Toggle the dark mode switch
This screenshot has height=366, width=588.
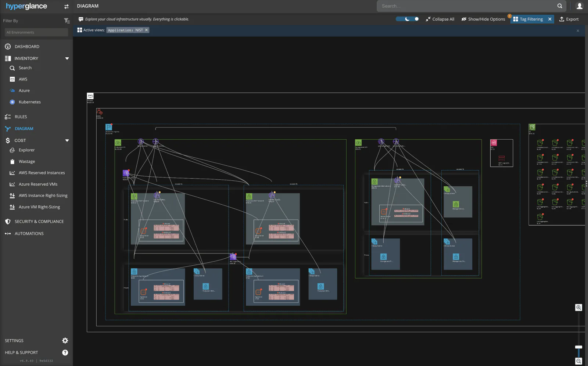(x=407, y=19)
